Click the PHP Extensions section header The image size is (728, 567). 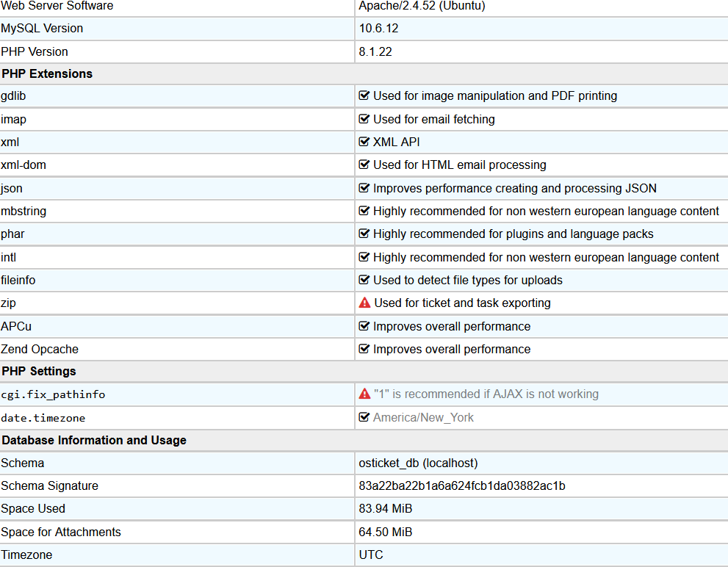[47, 73]
